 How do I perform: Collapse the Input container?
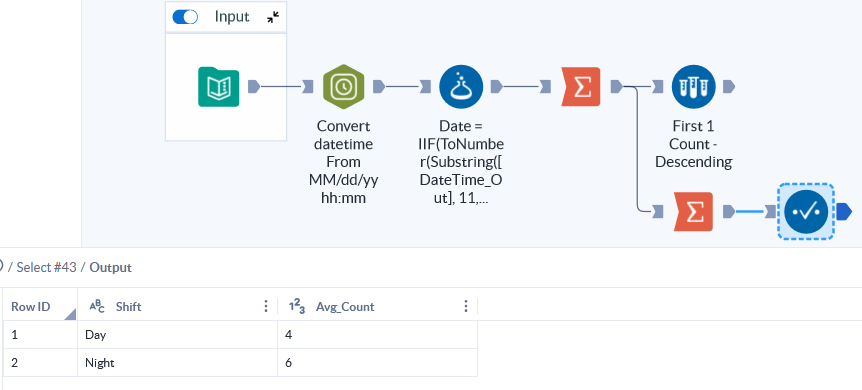tap(273, 17)
